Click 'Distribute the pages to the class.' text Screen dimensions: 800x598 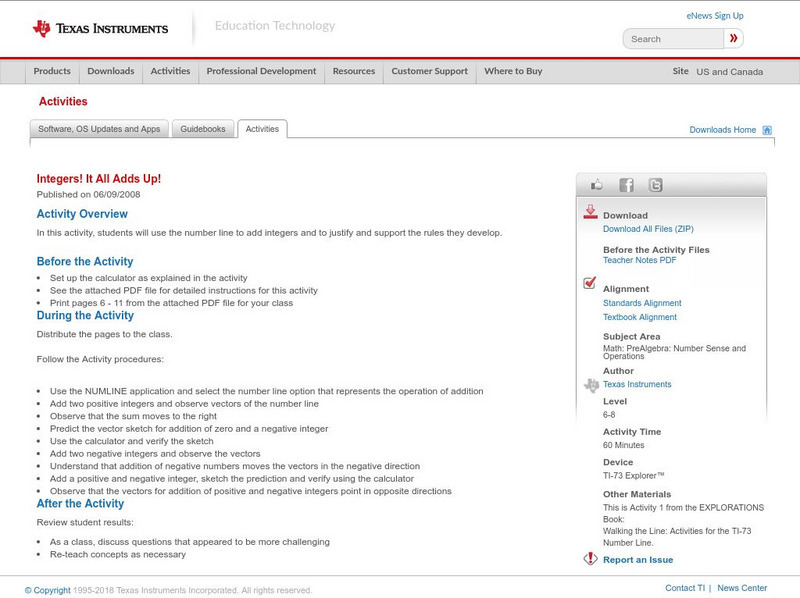105,334
